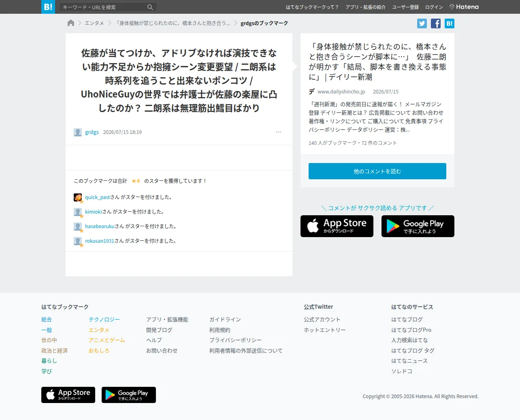The image size is (520, 420).
Task: Open 学び footer category
Action: pyautogui.click(x=47, y=371)
